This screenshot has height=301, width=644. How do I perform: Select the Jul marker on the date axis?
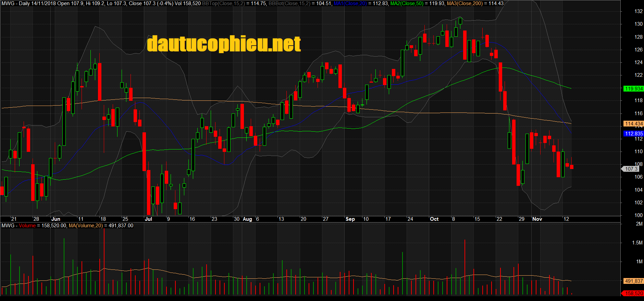click(148, 219)
